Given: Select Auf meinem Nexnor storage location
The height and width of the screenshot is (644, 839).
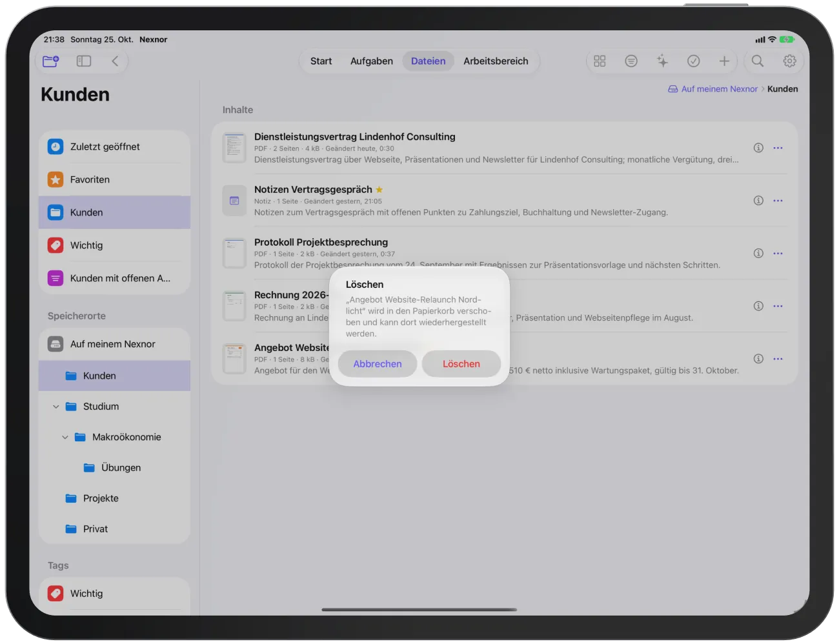Looking at the screenshot, I should tap(114, 344).
